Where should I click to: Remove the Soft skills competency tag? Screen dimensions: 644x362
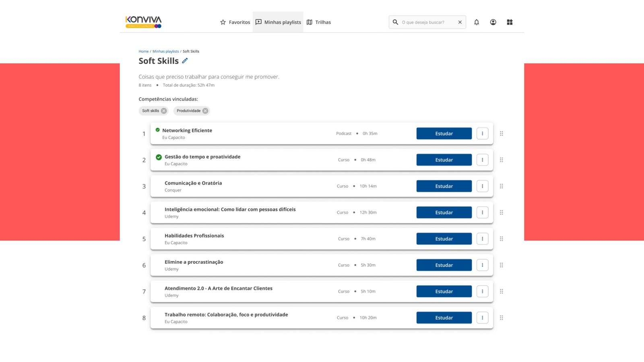(x=164, y=111)
